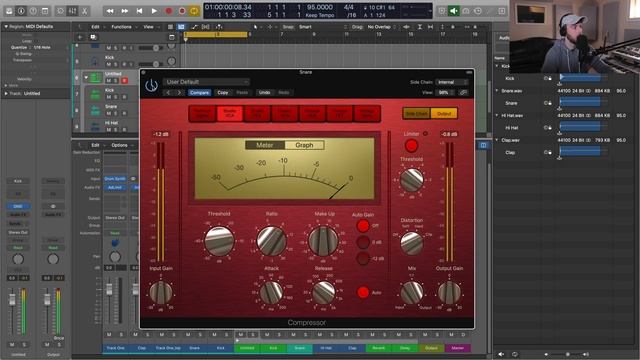Switch compressor display to Meter tab
This screenshot has height=360, width=640.
(x=265, y=145)
